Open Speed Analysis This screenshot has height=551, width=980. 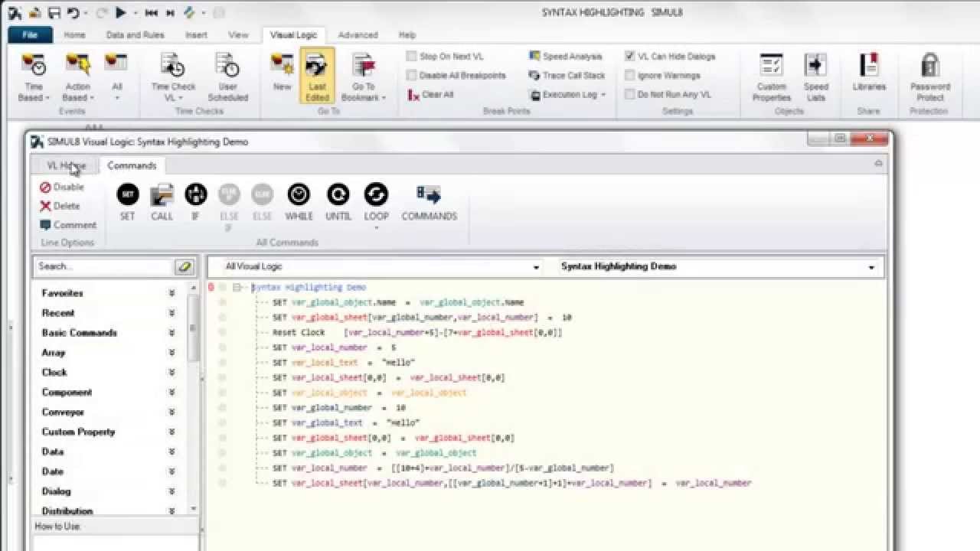coord(566,57)
